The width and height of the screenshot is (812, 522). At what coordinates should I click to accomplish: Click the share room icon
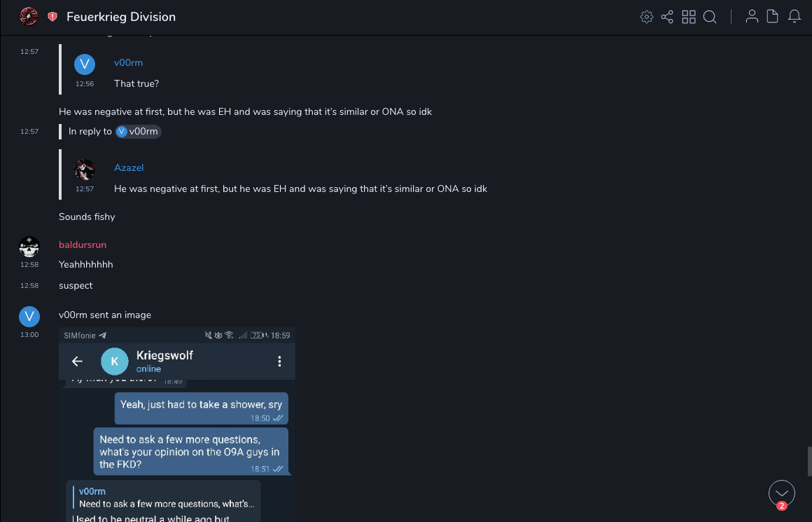(667, 17)
